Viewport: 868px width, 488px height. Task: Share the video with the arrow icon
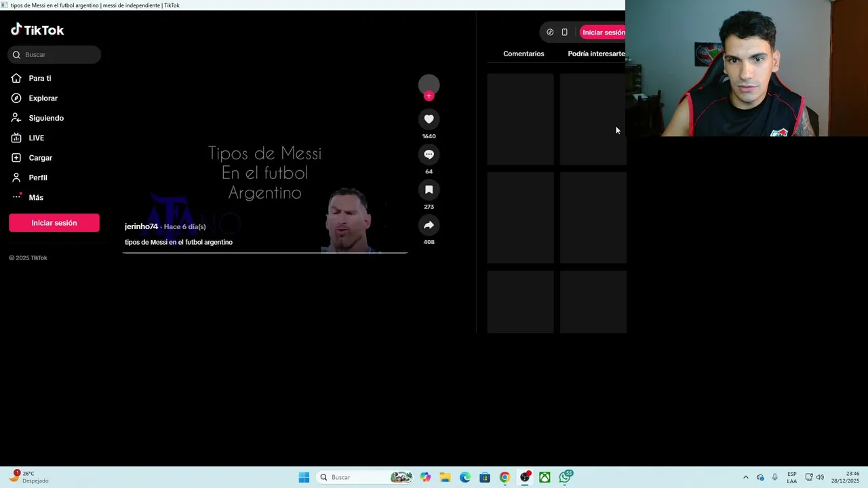click(x=429, y=225)
